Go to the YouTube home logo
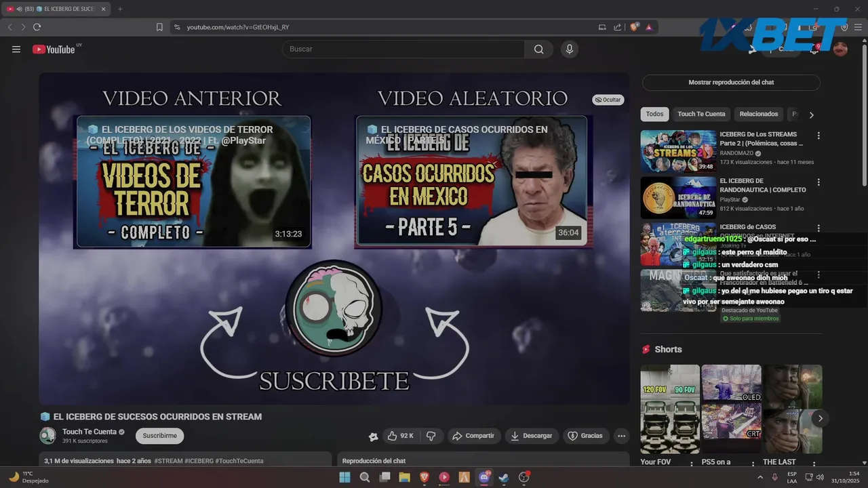868x488 pixels. [54, 49]
